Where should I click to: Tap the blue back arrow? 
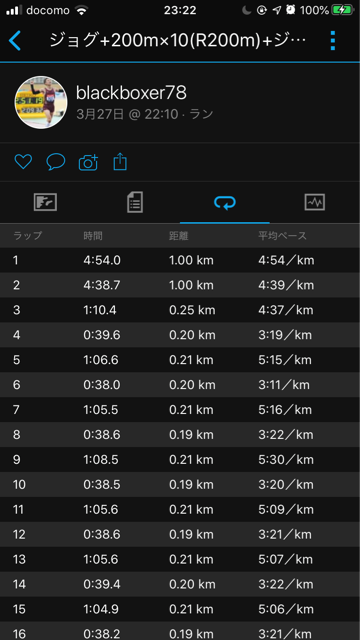[15, 41]
